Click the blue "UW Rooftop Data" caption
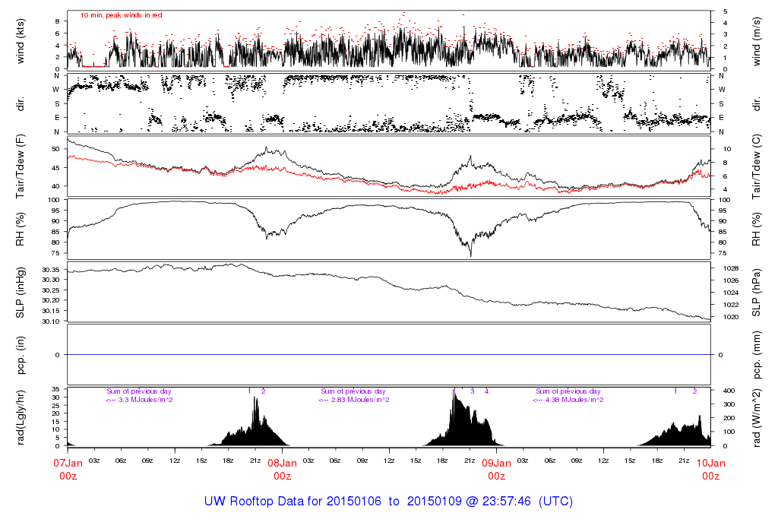 click(x=388, y=502)
